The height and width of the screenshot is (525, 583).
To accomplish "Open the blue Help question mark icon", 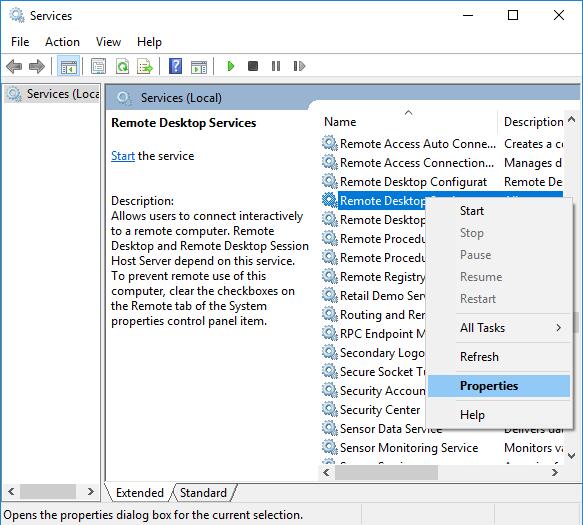I will click(x=175, y=66).
